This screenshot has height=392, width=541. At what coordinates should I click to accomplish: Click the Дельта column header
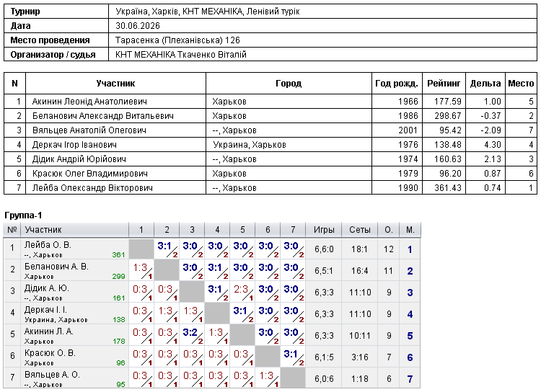coord(485,84)
